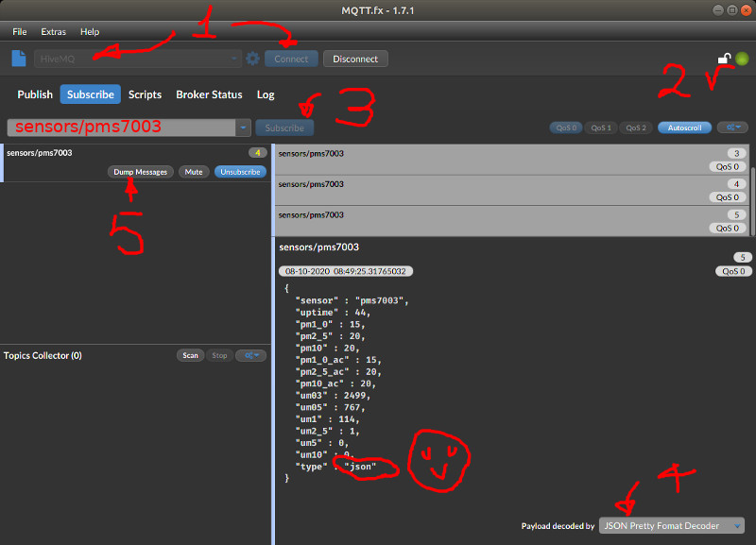
Task: Select received message numbered 3
Action: pos(512,160)
